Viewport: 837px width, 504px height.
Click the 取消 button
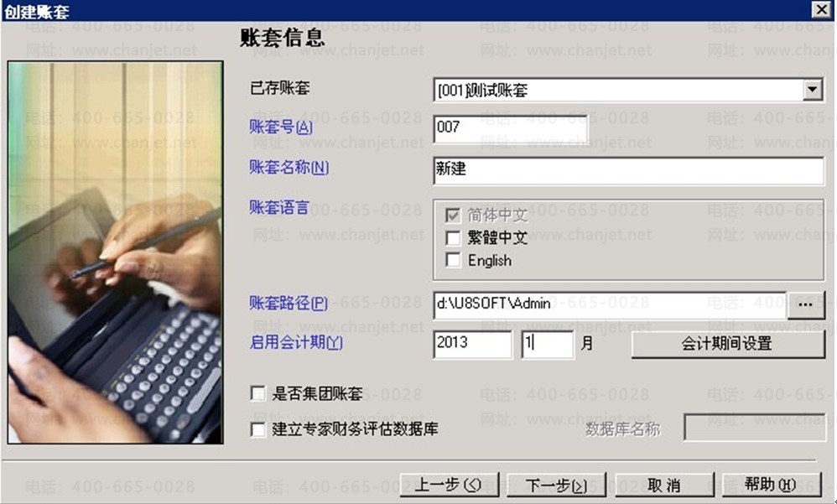click(664, 485)
